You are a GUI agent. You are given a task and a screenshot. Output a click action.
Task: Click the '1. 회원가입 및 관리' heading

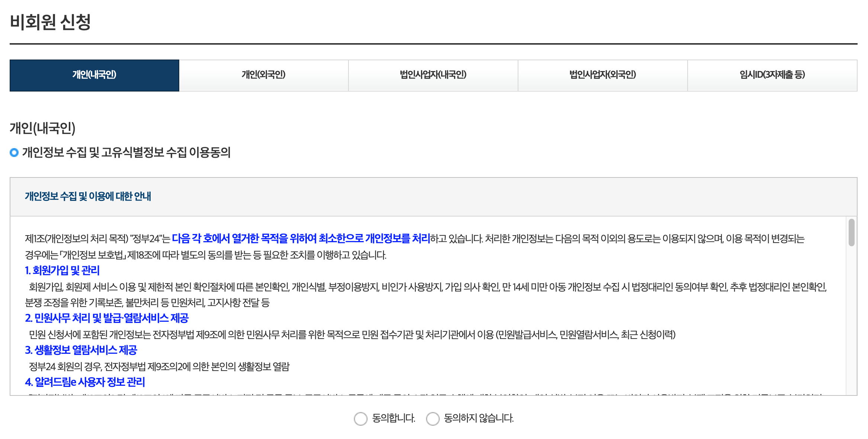[x=62, y=270]
